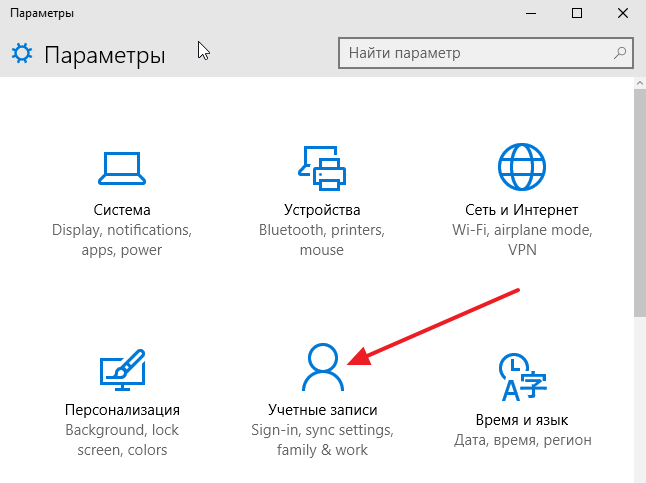The image size is (646, 483).
Task: Click the magnifier icon in the search box
Action: pyautogui.click(x=620, y=52)
